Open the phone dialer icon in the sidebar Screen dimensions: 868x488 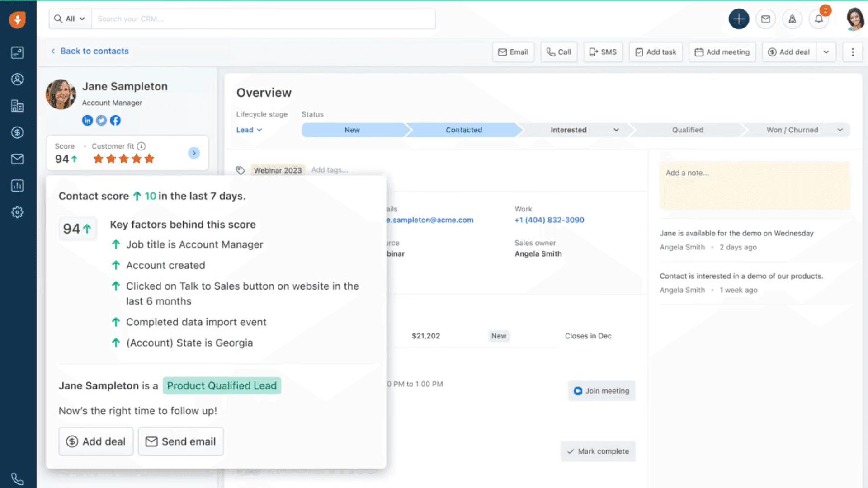(x=17, y=479)
